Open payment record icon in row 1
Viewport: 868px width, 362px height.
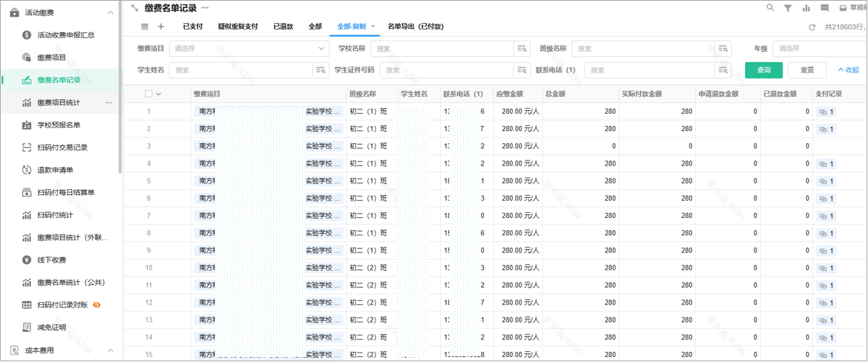[x=826, y=112]
